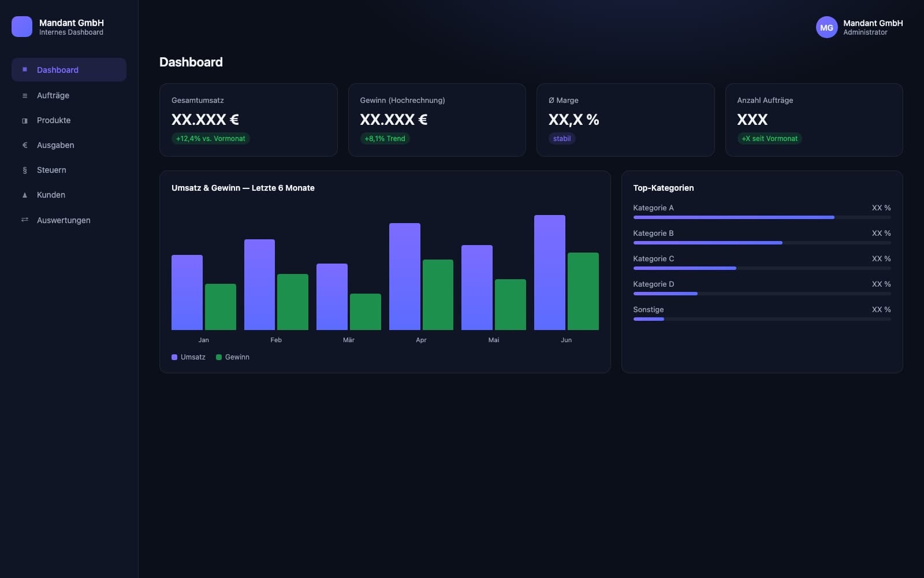Click the Jun month axis label
Image resolution: width=924 pixels, height=578 pixels.
tap(566, 340)
